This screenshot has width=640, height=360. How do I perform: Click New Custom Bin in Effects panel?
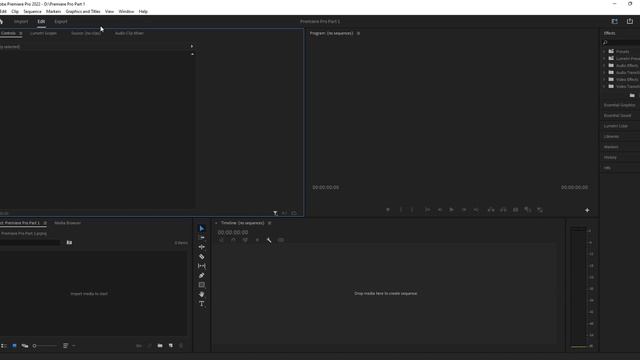[632, 96]
